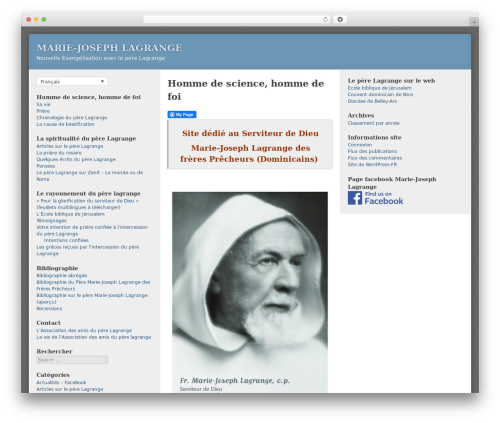The height and width of the screenshot is (423, 500).
Task: Open L'Association des amis du père Lagrange
Action: coord(84,330)
